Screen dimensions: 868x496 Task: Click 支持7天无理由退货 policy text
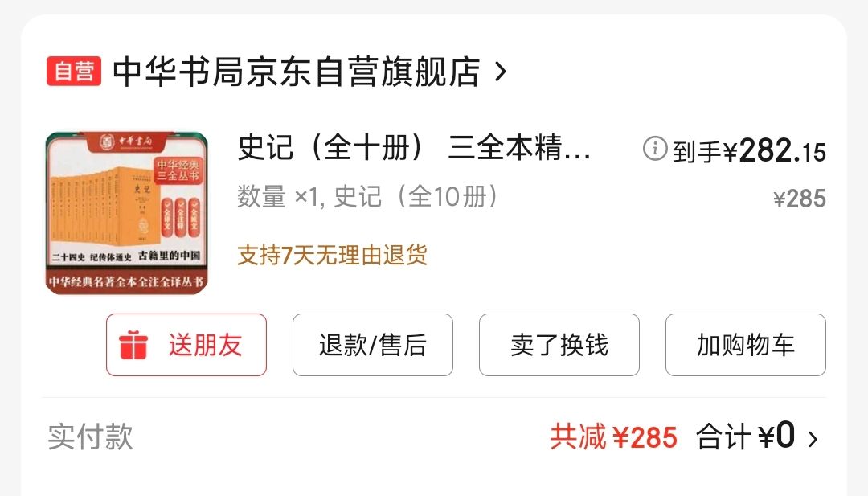click(x=332, y=255)
